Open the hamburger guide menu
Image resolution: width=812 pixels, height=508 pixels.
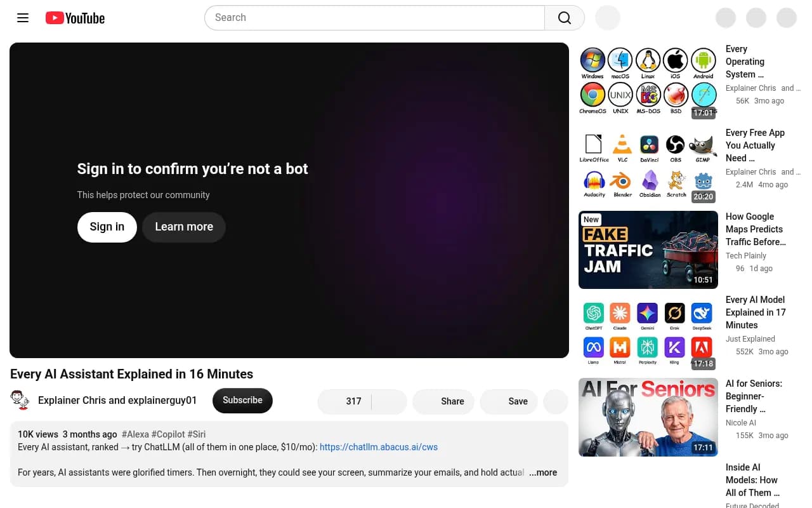point(23,18)
